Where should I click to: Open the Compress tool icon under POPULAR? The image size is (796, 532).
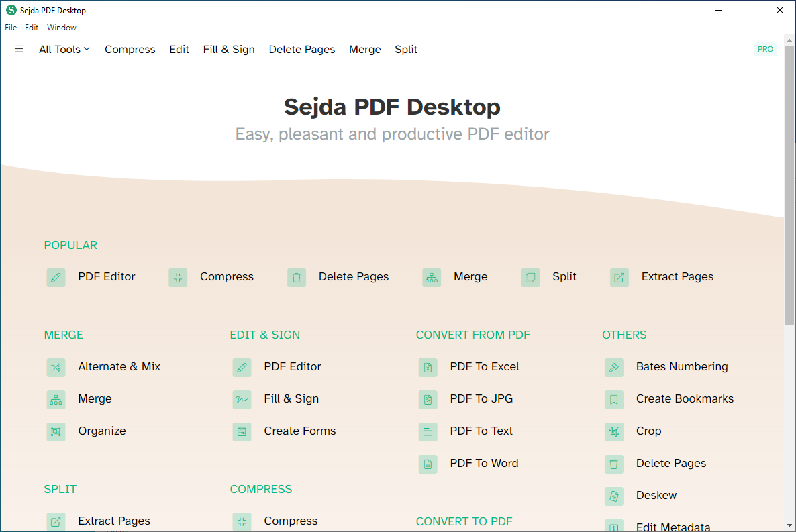pyautogui.click(x=177, y=277)
